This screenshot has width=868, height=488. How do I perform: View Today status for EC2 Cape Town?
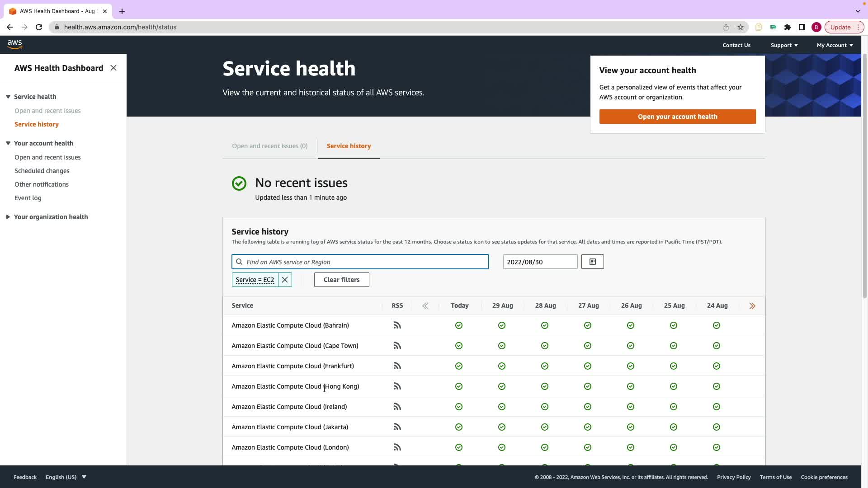click(459, 346)
